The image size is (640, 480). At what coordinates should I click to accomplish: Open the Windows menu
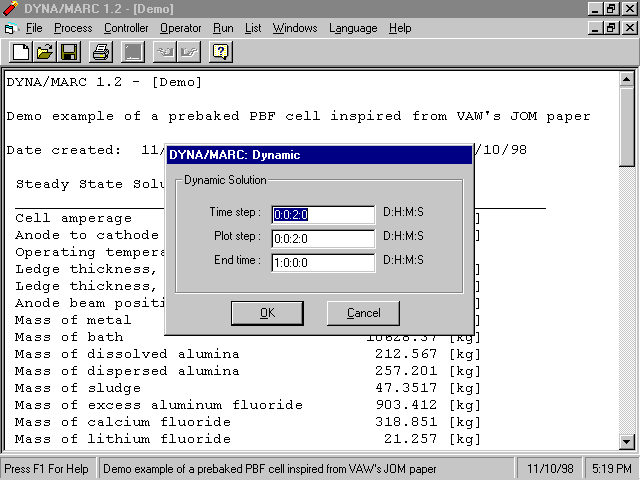[x=295, y=28]
